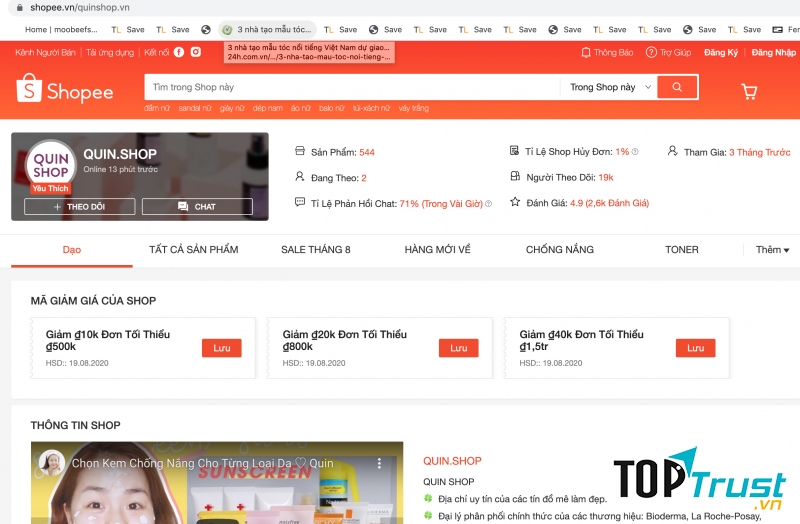The width and height of the screenshot is (800, 524).
Task: Click the follower count '19k'
Action: (606, 178)
